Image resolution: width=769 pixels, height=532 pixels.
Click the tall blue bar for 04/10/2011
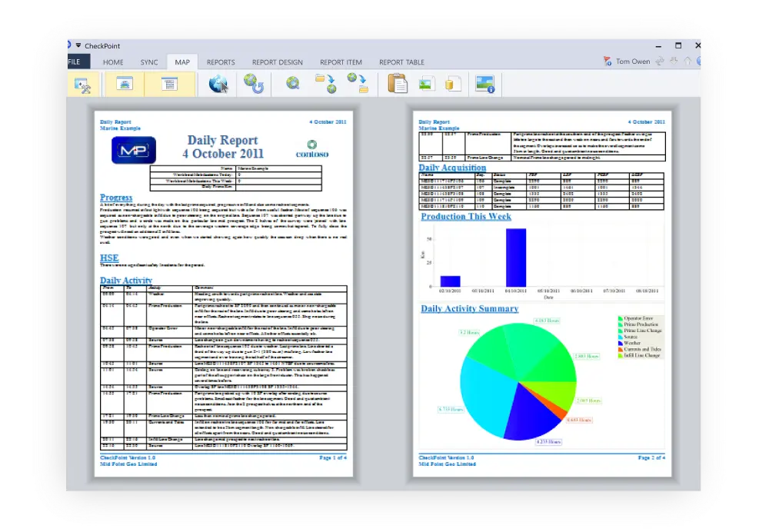click(x=516, y=258)
